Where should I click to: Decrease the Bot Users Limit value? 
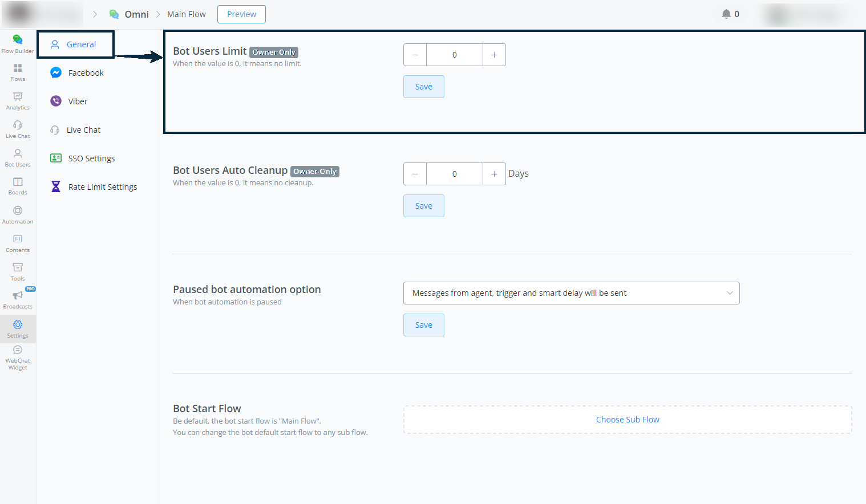(415, 55)
